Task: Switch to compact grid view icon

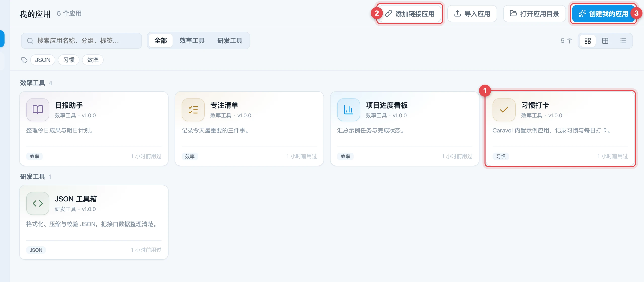Action: click(x=605, y=41)
